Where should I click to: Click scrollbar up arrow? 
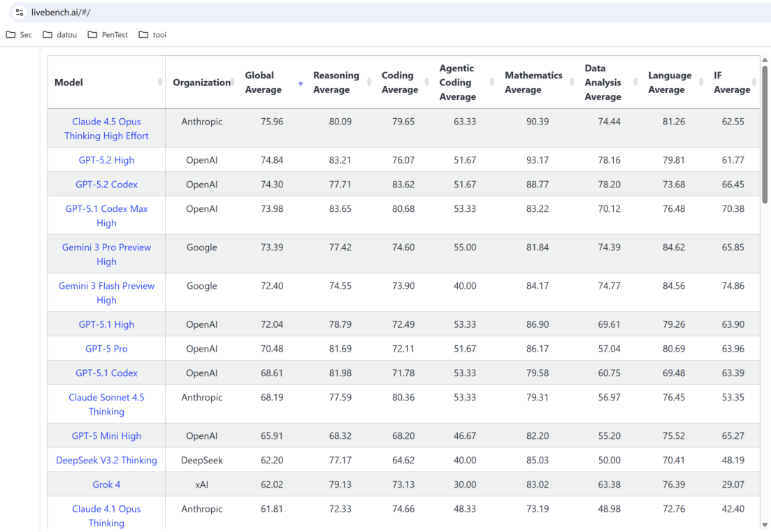coord(765,60)
